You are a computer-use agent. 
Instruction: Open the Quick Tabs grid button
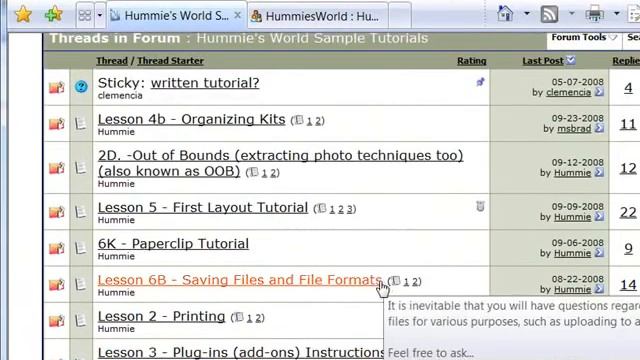pos(85,16)
